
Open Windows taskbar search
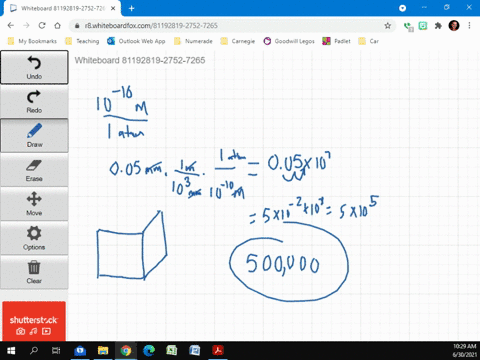(34, 351)
